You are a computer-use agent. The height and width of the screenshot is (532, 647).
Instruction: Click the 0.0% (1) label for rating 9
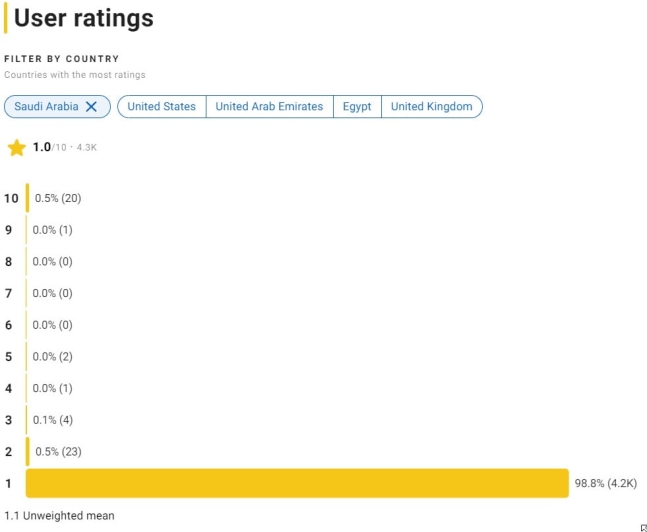52,230
